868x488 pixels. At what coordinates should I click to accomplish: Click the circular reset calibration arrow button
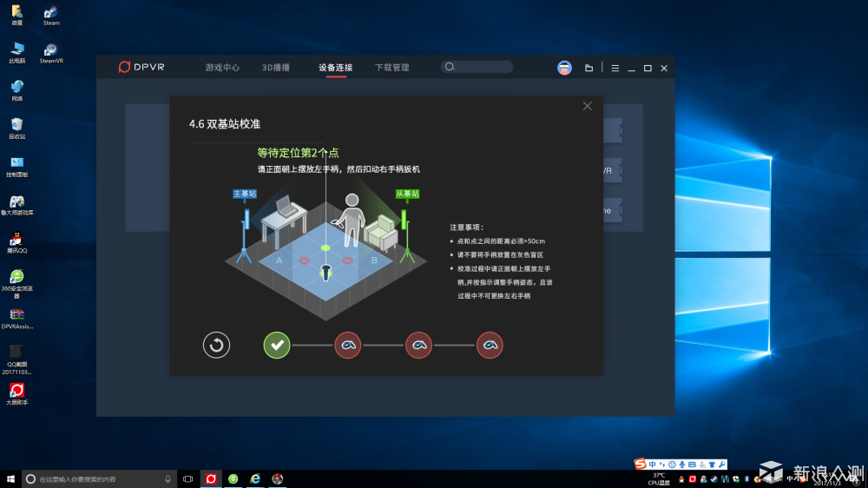pos(216,345)
